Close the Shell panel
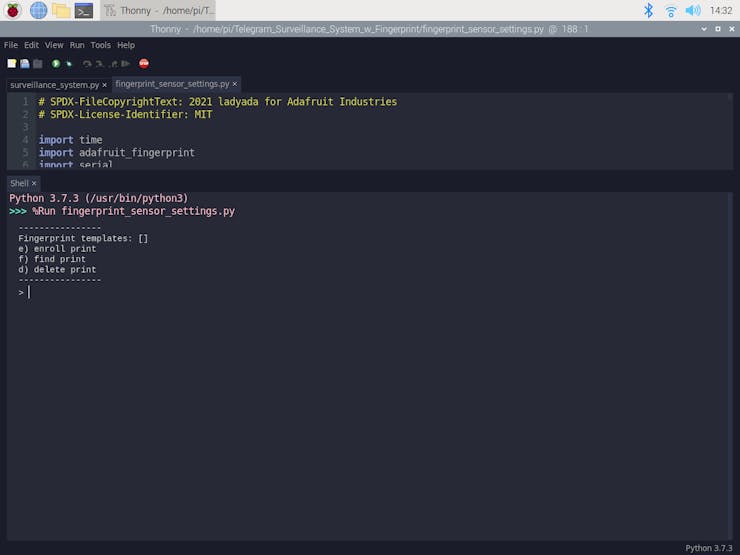 (34, 183)
